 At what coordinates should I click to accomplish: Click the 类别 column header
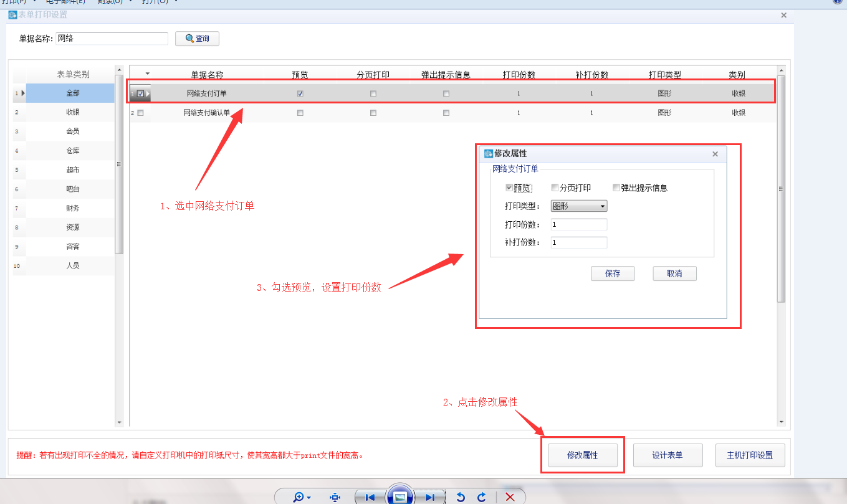(737, 75)
